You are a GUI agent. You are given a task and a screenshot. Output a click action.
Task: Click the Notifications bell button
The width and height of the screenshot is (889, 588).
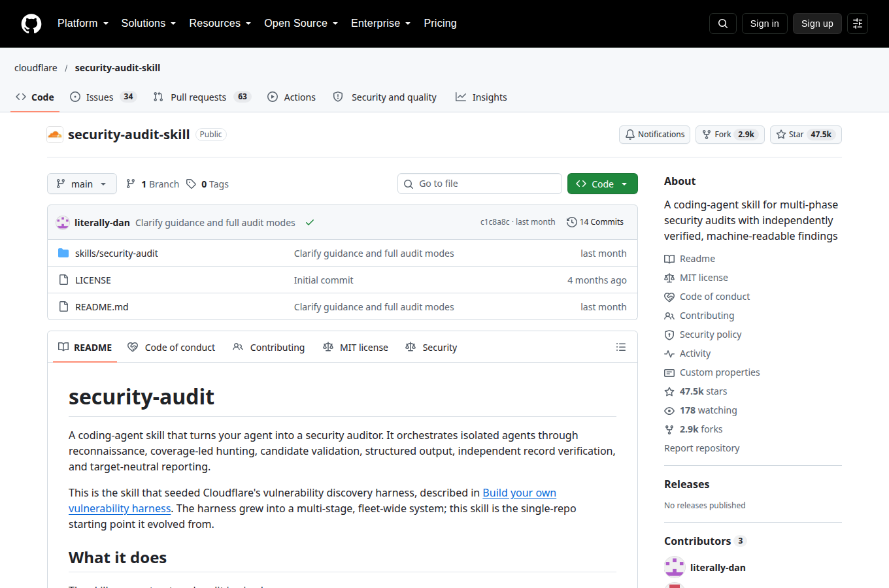pyautogui.click(x=654, y=135)
